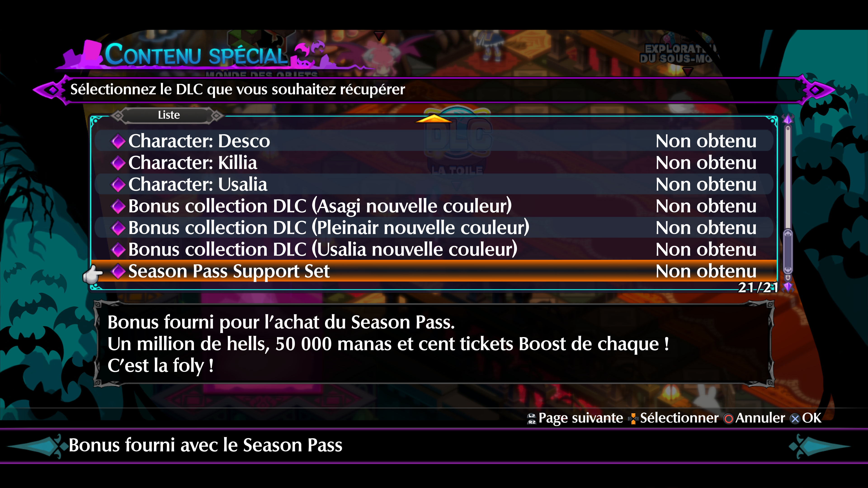
Task: Toggle Non obtenu status for Usalia nouvelle couleur
Action: (706, 250)
